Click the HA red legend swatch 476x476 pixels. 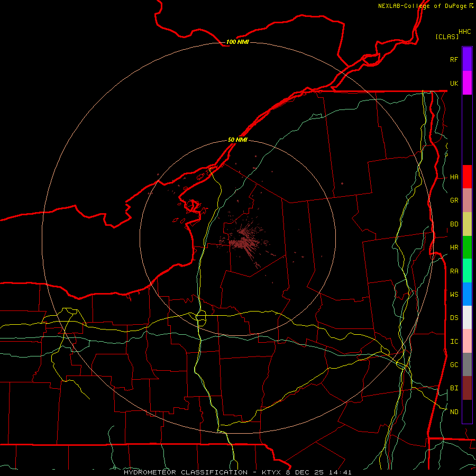467,177
